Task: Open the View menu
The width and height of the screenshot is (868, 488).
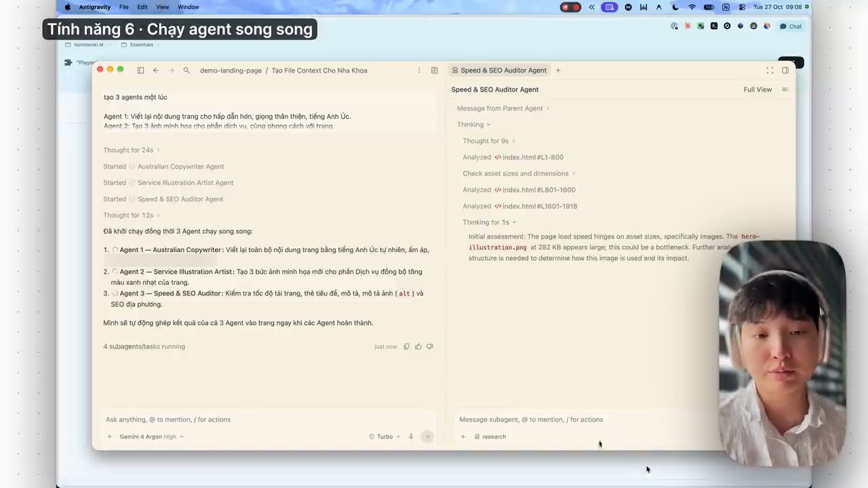Action: click(x=163, y=7)
